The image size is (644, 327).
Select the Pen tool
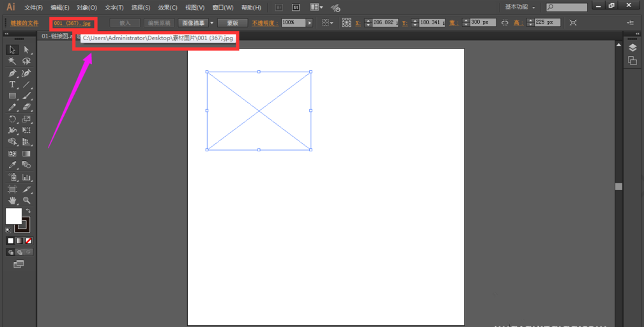click(x=12, y=73)
